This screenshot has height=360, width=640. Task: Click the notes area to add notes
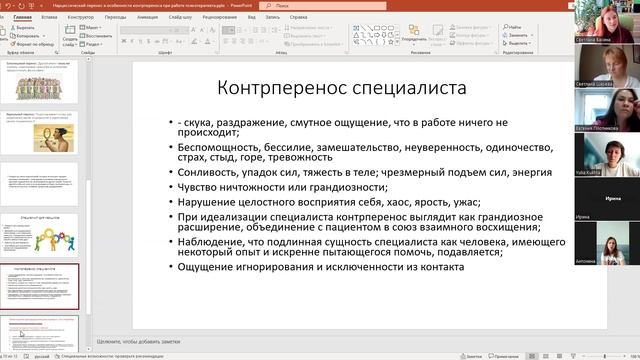[139, 341]
